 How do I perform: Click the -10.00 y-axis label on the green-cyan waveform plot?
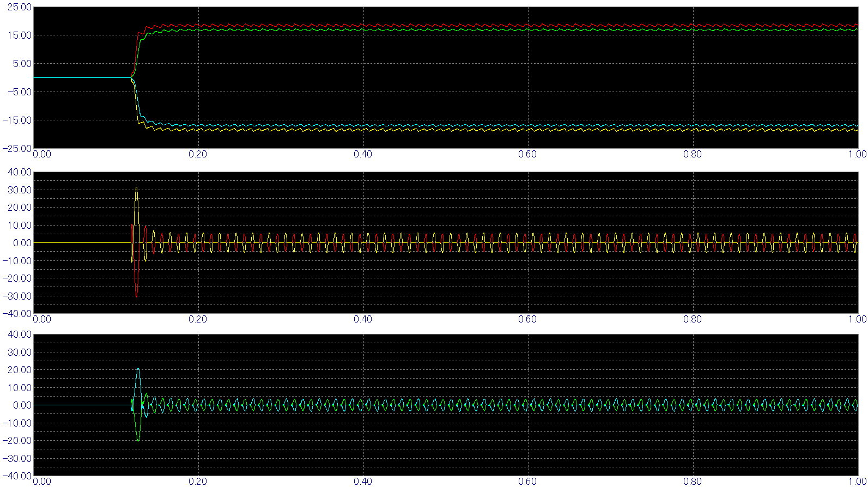point(17,423)
